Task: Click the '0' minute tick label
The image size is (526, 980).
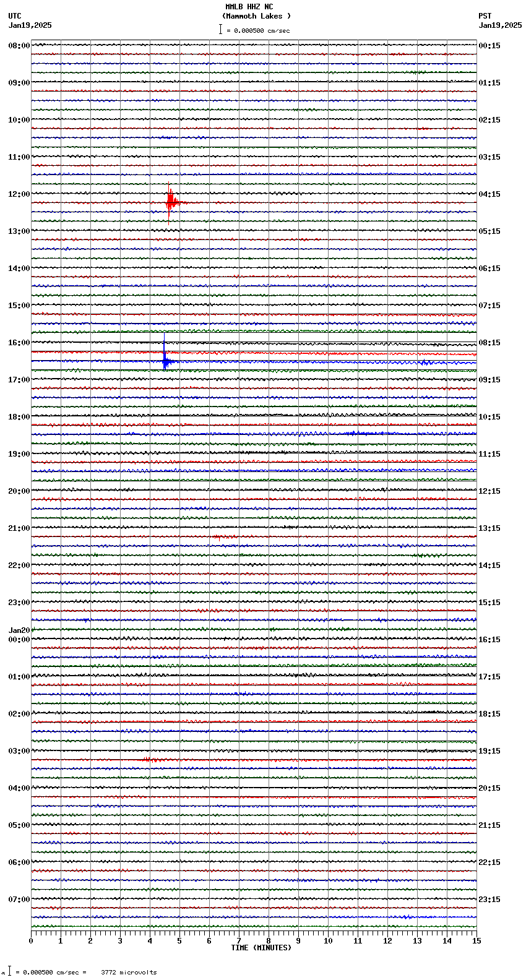Action: pos(31,941)
